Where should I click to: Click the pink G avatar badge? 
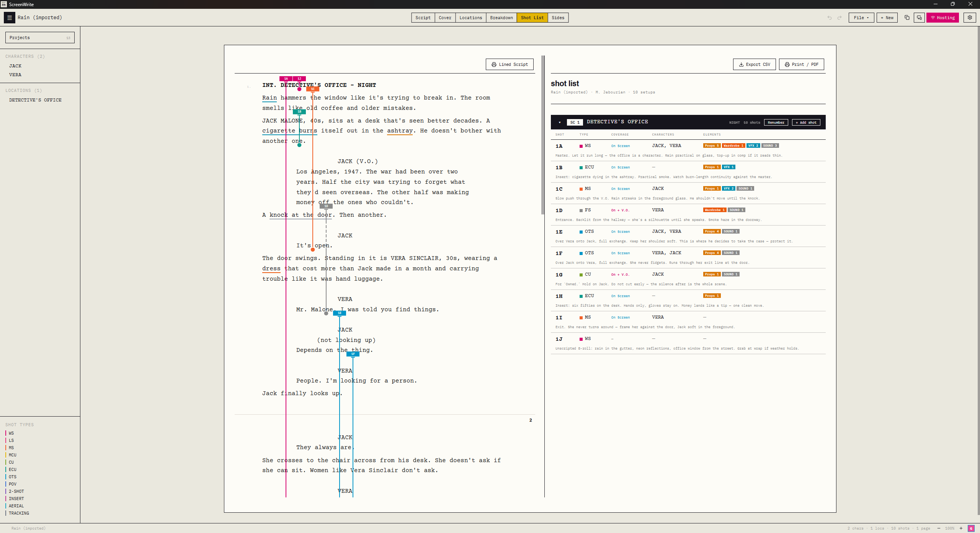971,528
